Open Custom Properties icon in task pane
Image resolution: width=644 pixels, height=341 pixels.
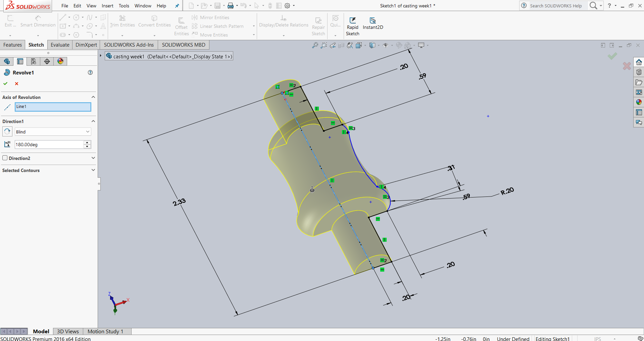pyautogui.click(x=639, y=112)
